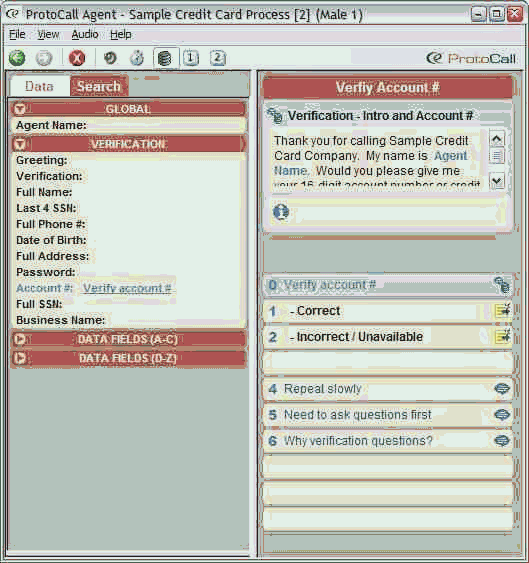This screenshot has width=529, height=563.
Task: Click the note icon on the Correct row
Action: [x=502, y=311]
